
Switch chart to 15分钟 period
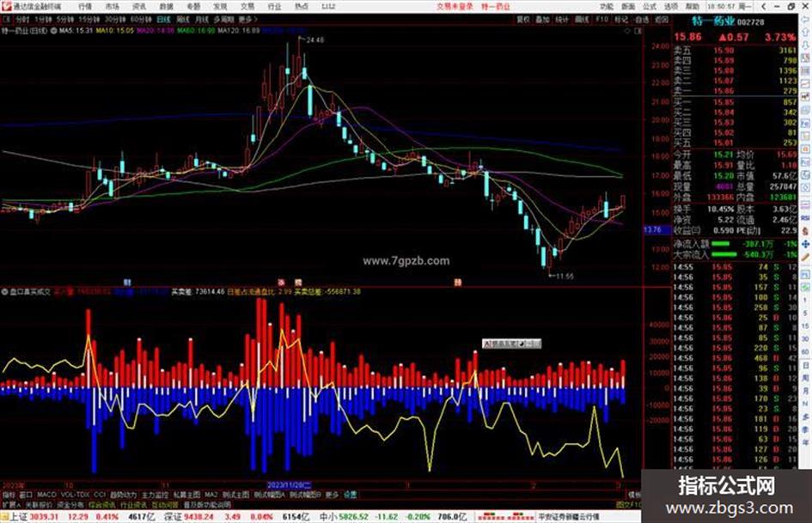pos(89,19)
